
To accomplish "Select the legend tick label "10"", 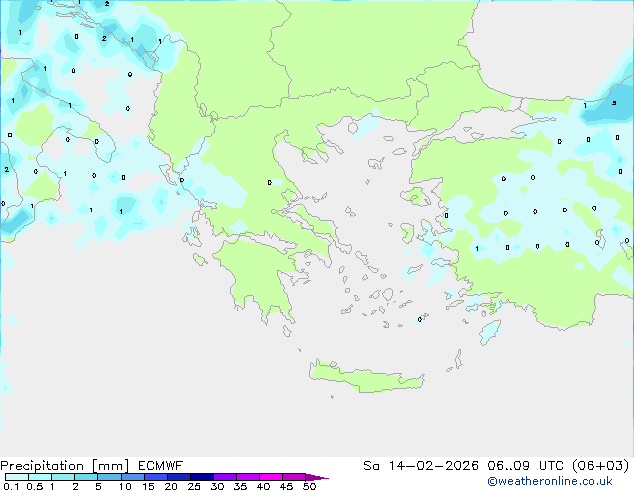I will pyautogui.click(x=125, y=486).
